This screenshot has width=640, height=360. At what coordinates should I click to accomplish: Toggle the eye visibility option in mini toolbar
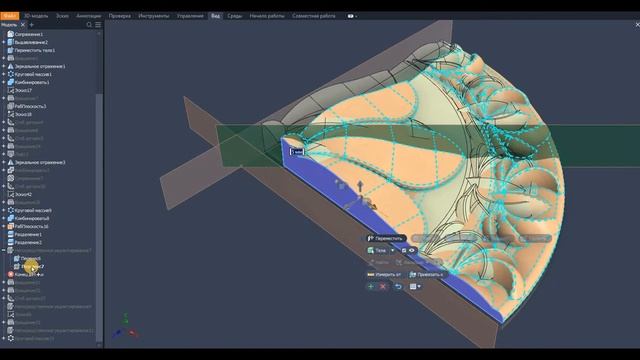(x=412, y=250)
